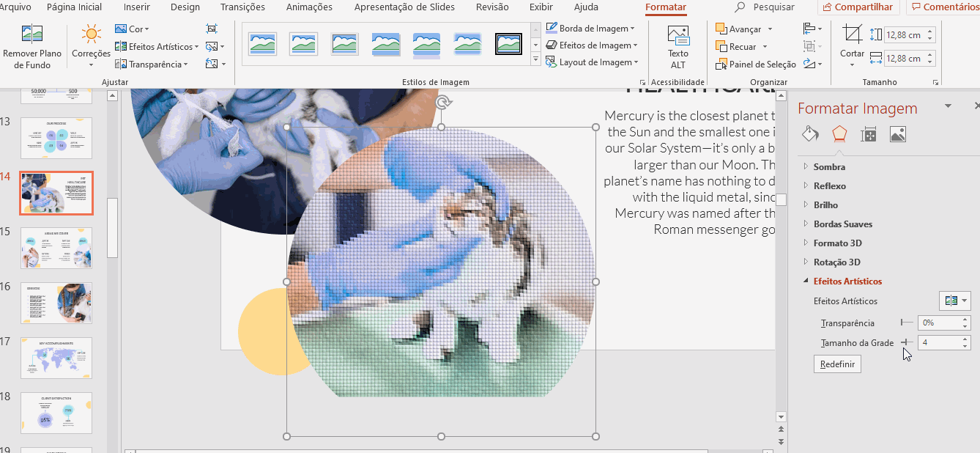This screenshot has width=980, height=453.
Task: Click the compress pictures icon
Action: (x=212, y=29)
